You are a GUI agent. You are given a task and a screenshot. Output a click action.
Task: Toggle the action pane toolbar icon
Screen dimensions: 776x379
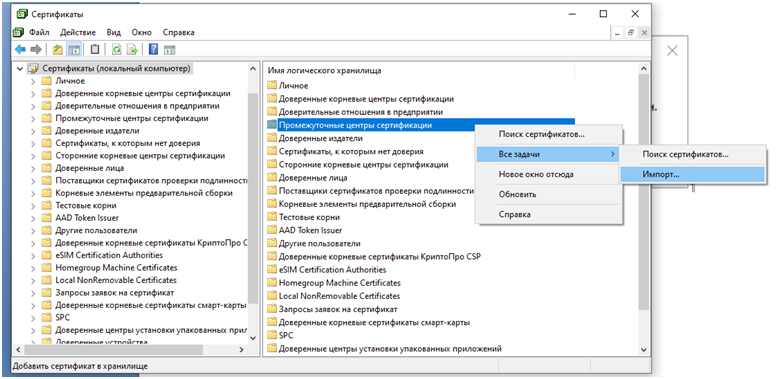[x=170, y=49]
